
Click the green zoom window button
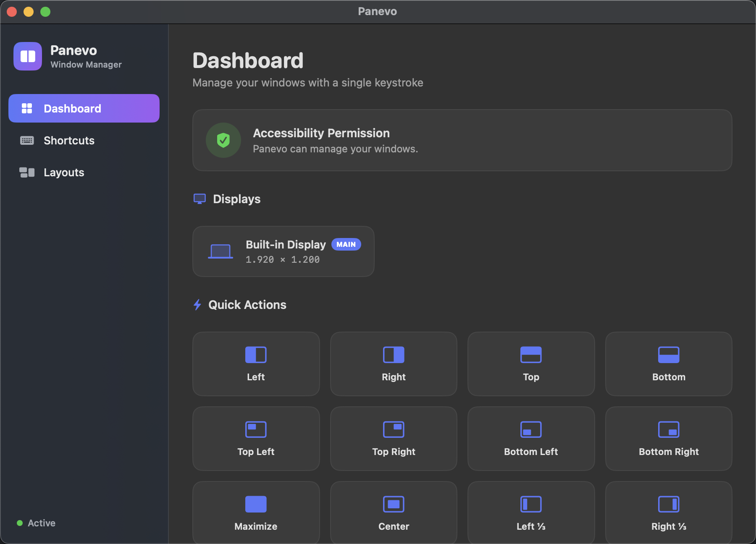[45, 12]
